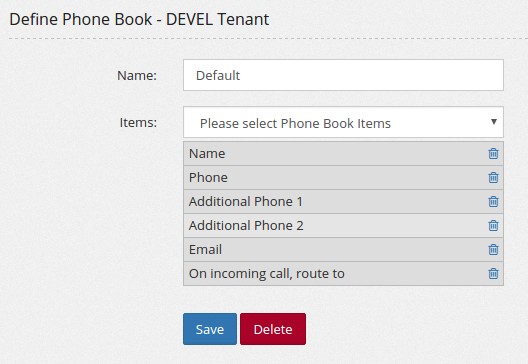Trash the Additional Phone 2 item

(493, 225)
